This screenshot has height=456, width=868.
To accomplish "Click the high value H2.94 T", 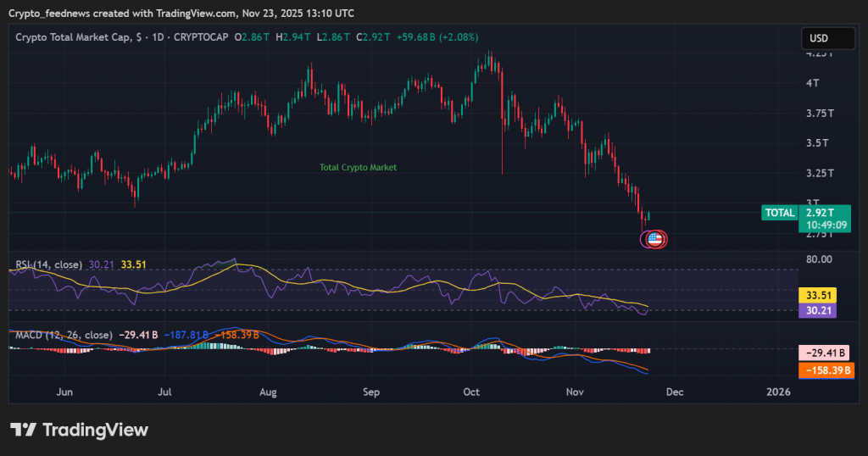I will pyautogui.click(x=292, y=37).
